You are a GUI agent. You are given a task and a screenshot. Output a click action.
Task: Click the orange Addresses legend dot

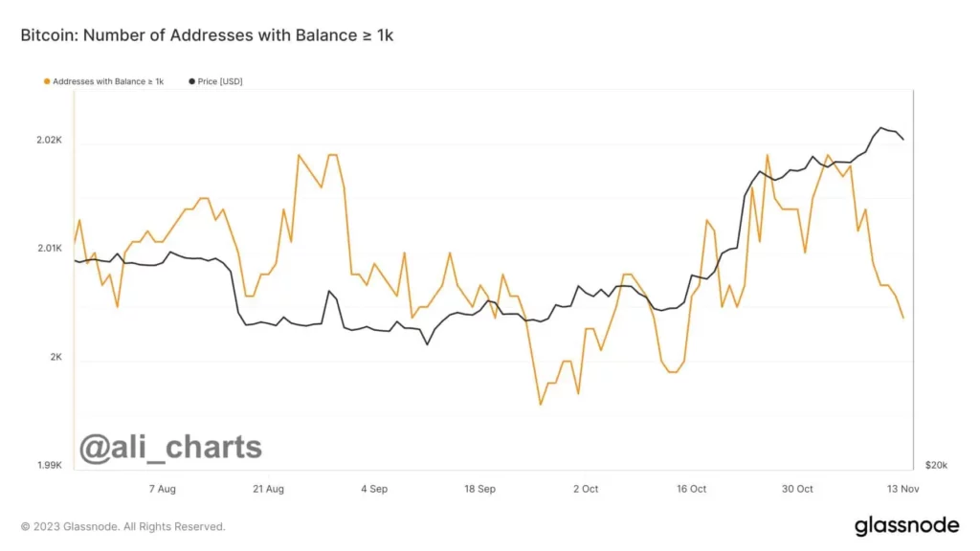47,81
